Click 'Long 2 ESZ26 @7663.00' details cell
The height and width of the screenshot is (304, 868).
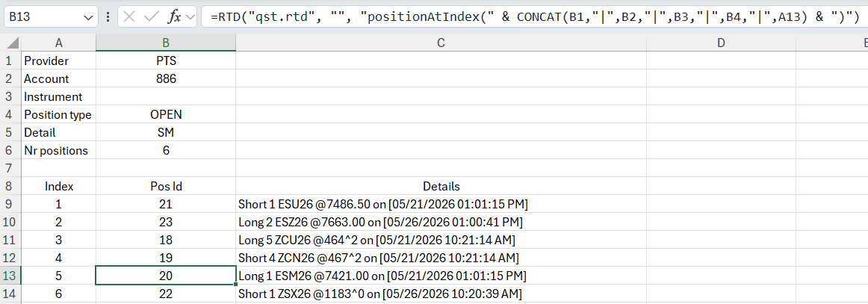(441, 222)
